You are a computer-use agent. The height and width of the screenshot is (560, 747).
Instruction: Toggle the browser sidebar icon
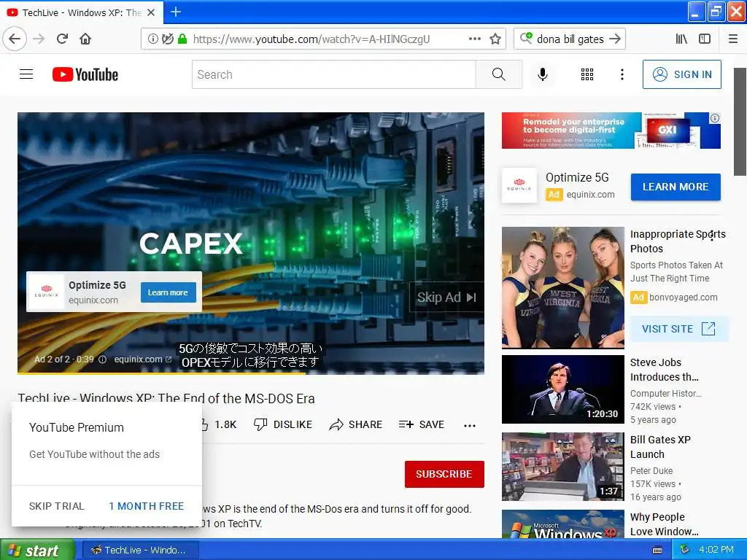coord(705,39)
